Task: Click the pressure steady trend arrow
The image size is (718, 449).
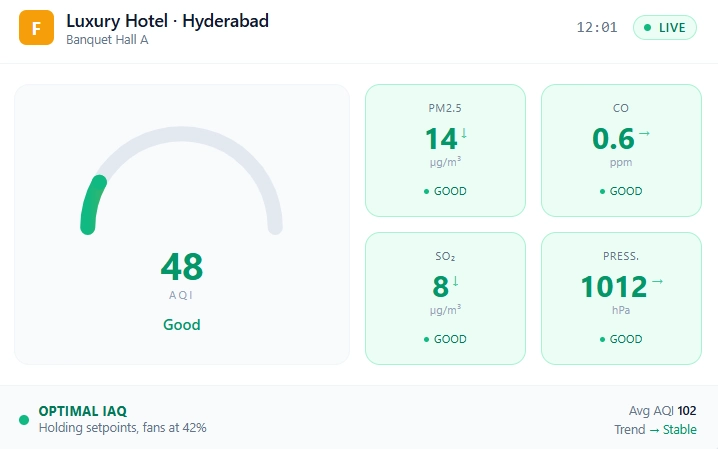Action: pyautogui.click(x=658, y=281)
